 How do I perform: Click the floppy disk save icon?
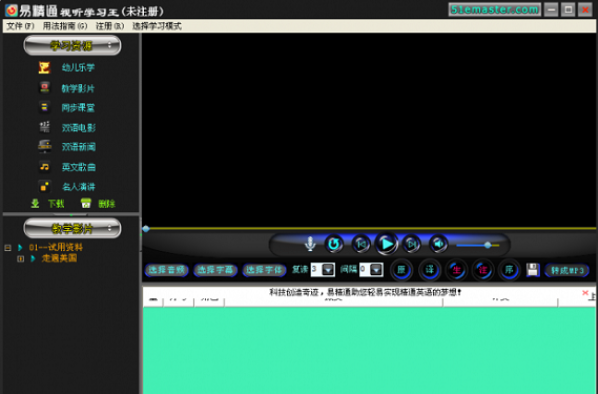[x=532, y=270]
